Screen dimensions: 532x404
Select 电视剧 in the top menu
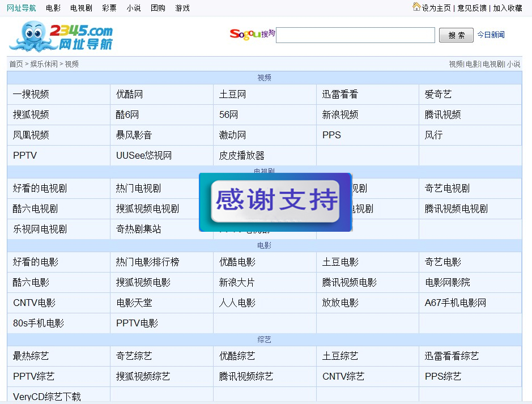coord(81,8)
